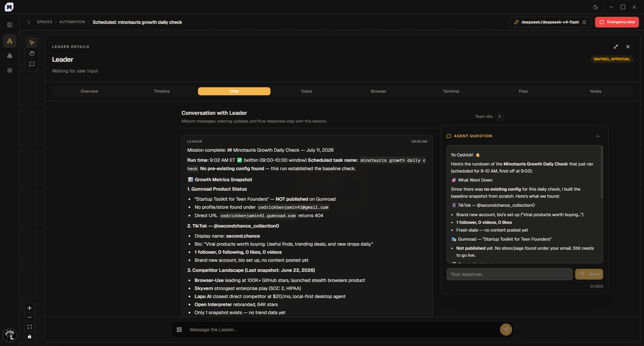Open the Overview tab

click(89, 91)
